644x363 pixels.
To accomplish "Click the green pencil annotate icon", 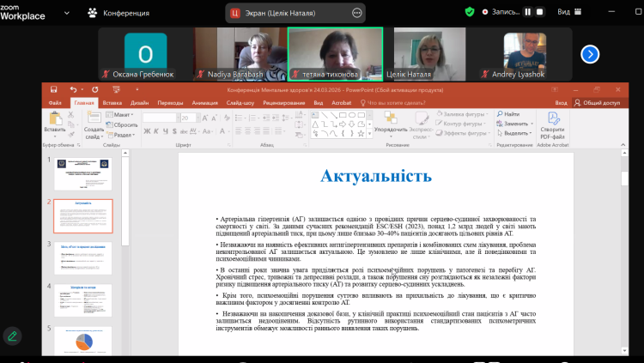I will [x=12, y=336].
